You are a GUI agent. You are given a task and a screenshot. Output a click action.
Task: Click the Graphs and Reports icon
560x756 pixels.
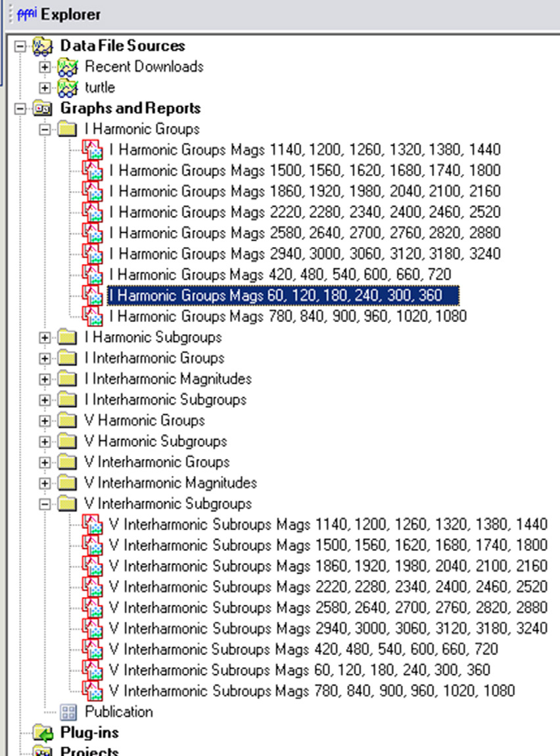(43, 108)
